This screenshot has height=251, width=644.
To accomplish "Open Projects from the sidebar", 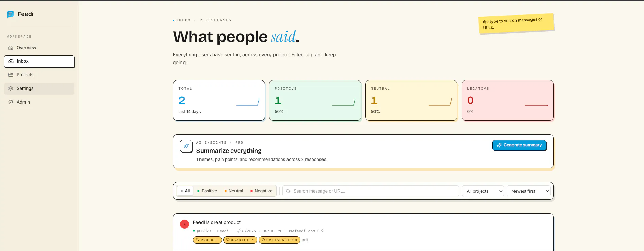I will tap(39, 75).
